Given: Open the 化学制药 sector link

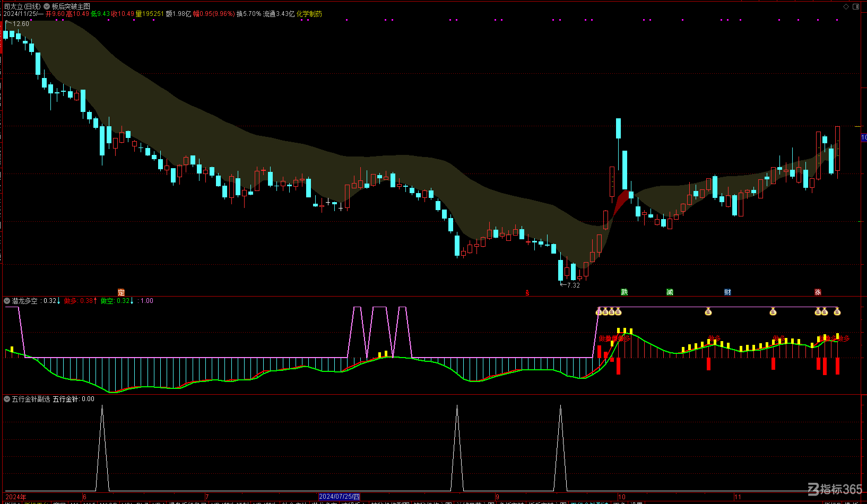Looking at the screenshot, I should [x=309, y=14].
